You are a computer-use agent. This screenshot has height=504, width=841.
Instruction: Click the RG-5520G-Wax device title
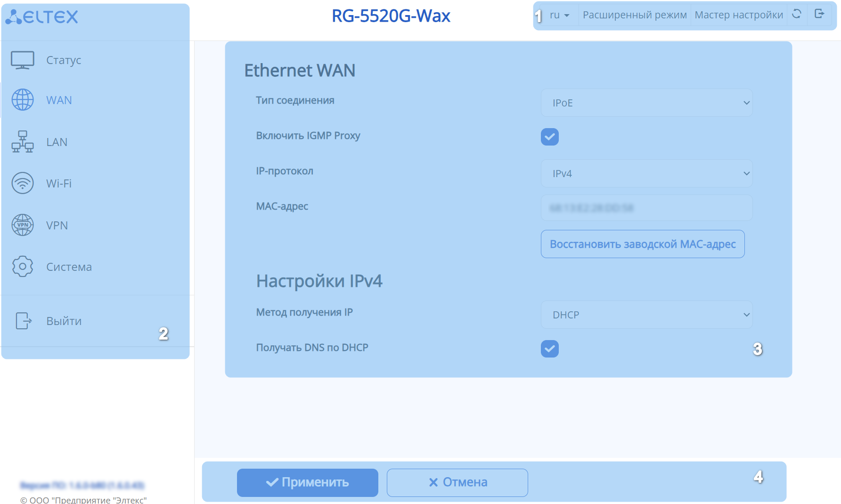391,16
